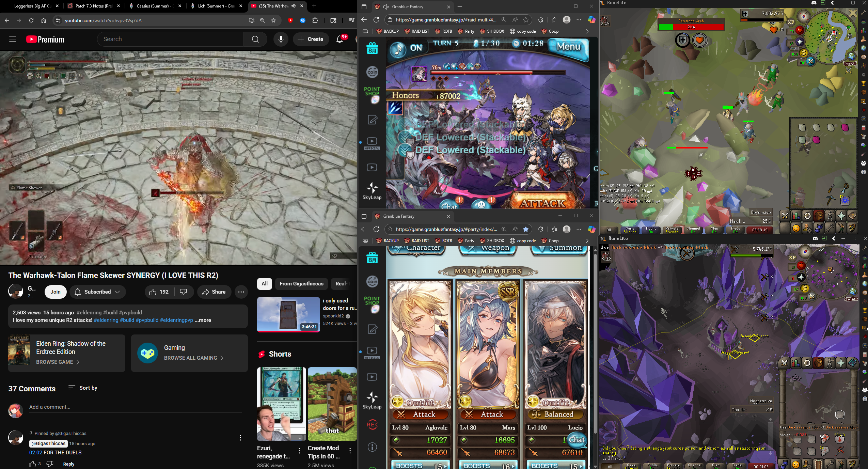Open Friends list tab in top RuneLite window
868x469 pixels.
point(796,228)
